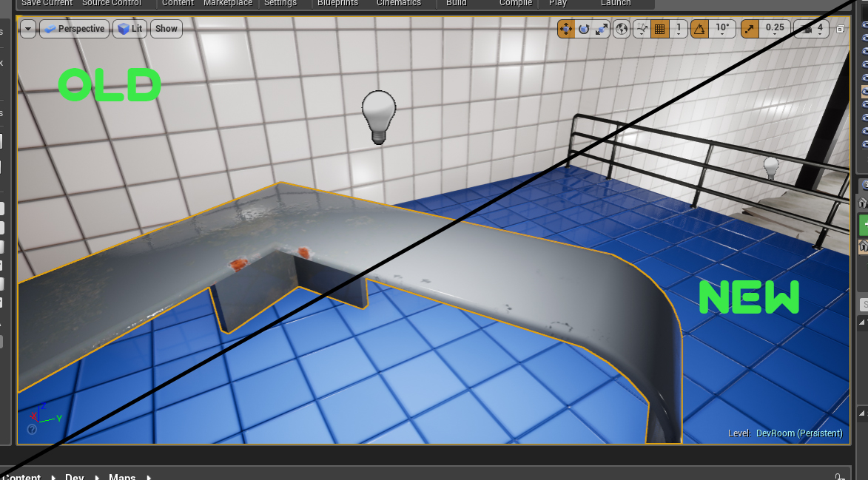
Task: Click the surface snapping icon
Action: coord(641,29)
